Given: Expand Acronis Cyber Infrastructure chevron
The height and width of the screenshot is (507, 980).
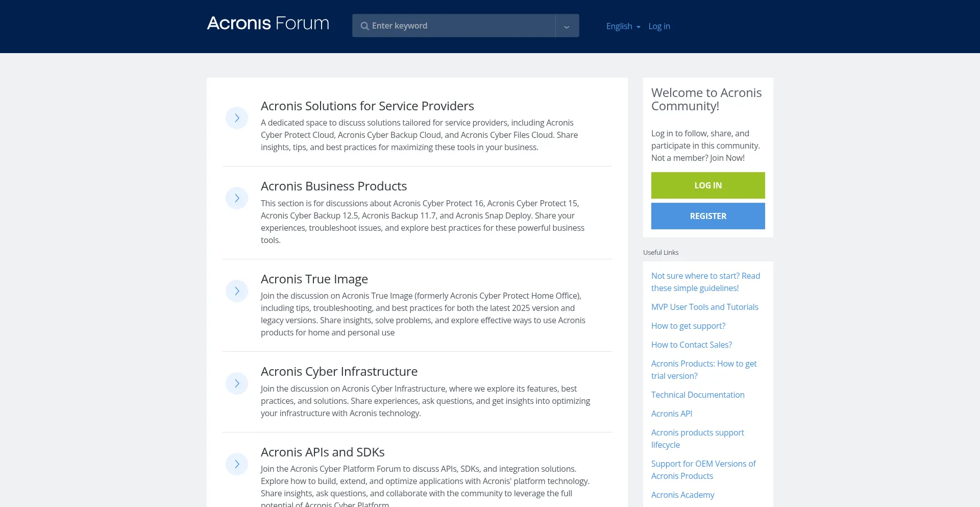Looking at the screenshot, I should [x=237, y=383].
